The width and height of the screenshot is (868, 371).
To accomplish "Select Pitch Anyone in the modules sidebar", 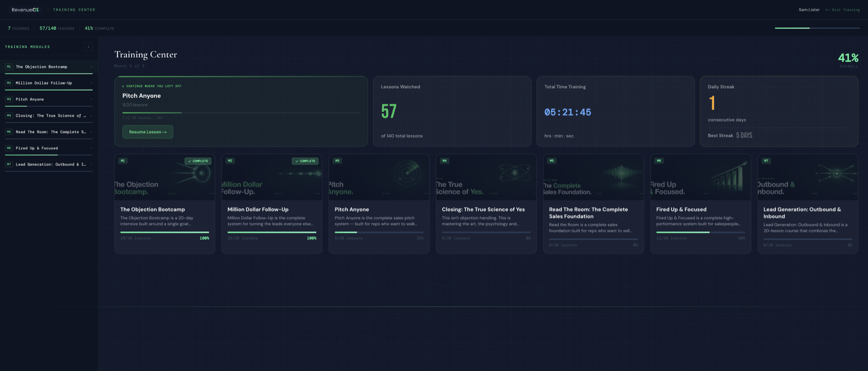I will point(49,99).
